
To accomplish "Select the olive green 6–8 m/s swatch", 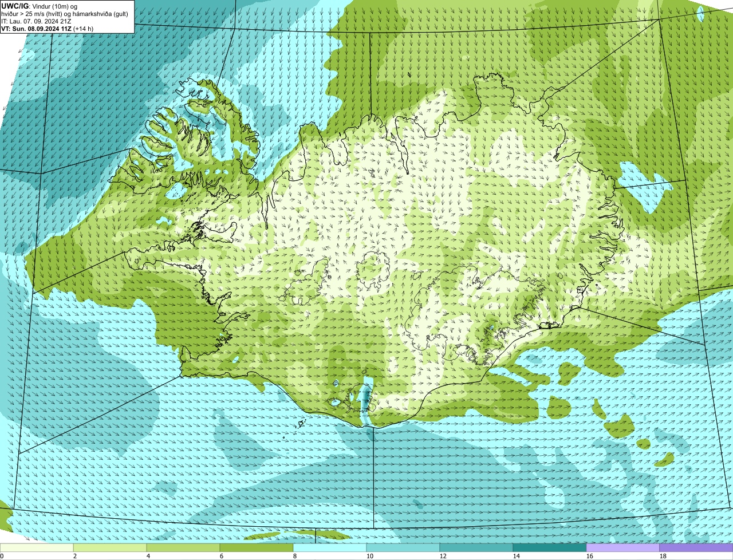I will coord(257,548).
